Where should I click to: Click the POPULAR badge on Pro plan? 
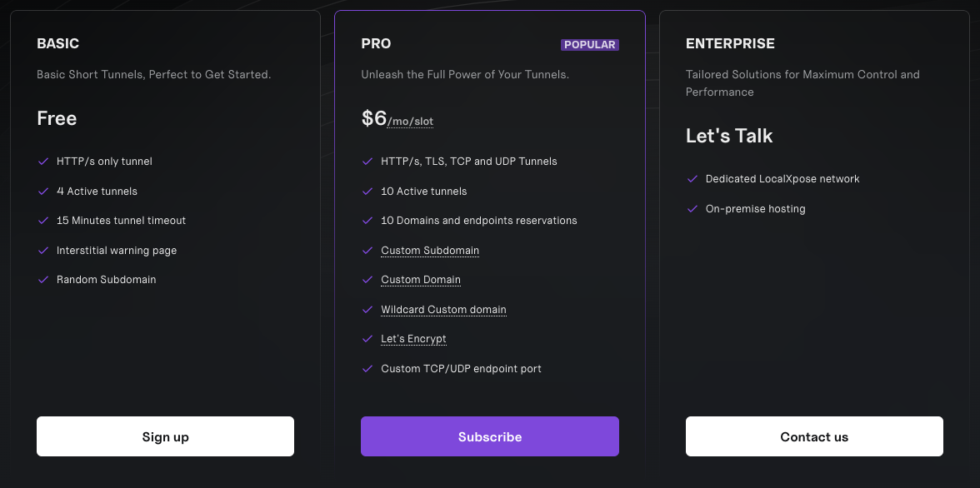[590, 45]
